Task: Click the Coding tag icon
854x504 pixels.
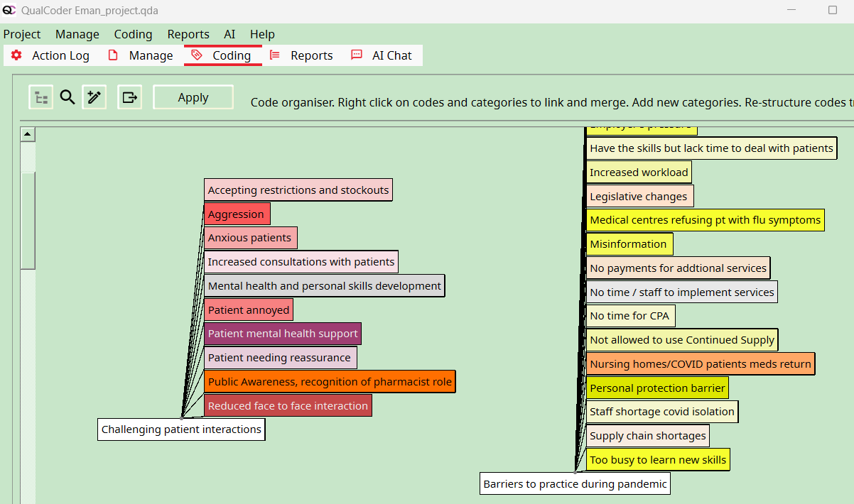Action: (x=197, y=55)
